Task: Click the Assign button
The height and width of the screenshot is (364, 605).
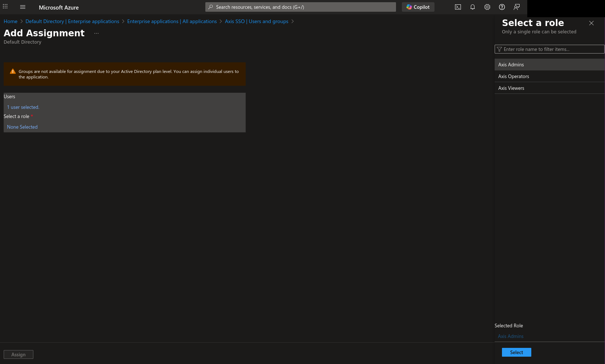Action: pos(18,354)
